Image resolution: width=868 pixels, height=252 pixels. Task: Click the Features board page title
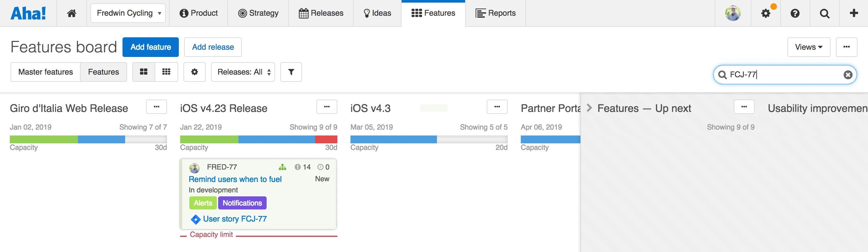pyautogui.click(x=64, y=47)
